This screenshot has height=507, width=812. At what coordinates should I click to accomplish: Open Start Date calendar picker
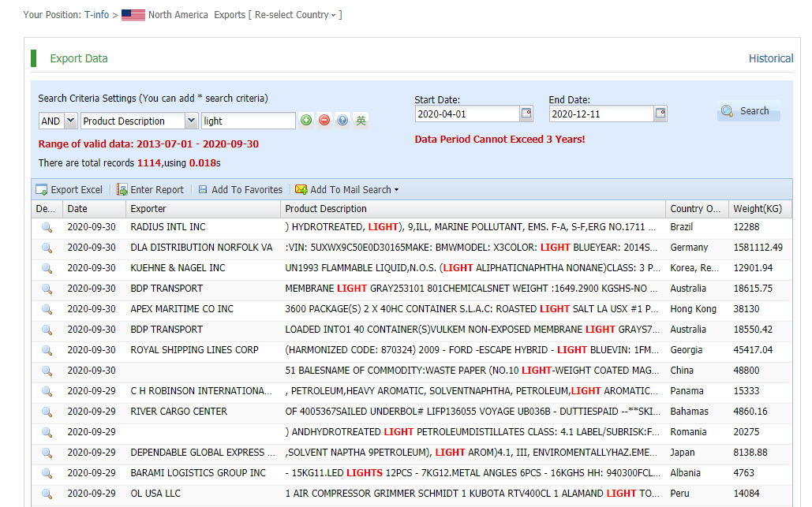tap(526, 114)
